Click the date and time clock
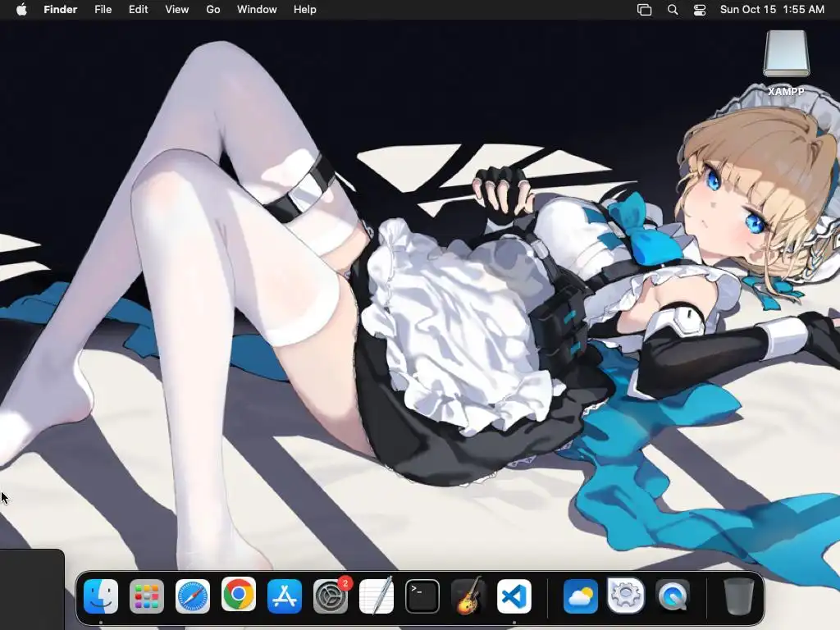 point(772,10)
